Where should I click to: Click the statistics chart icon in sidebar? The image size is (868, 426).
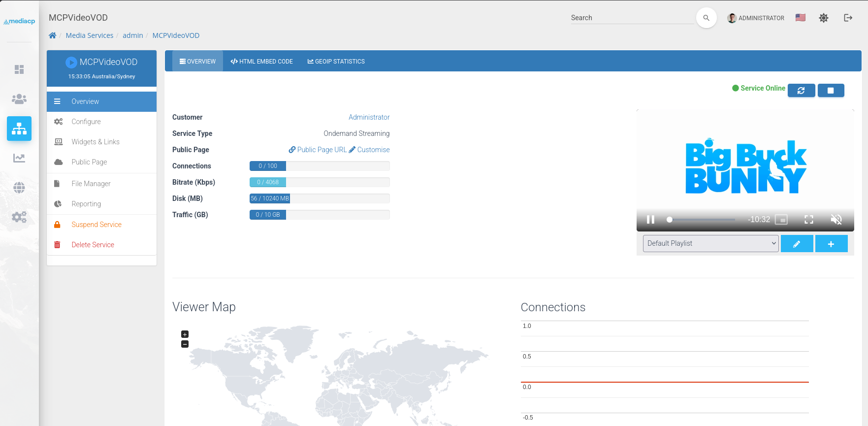click(19, 158)
